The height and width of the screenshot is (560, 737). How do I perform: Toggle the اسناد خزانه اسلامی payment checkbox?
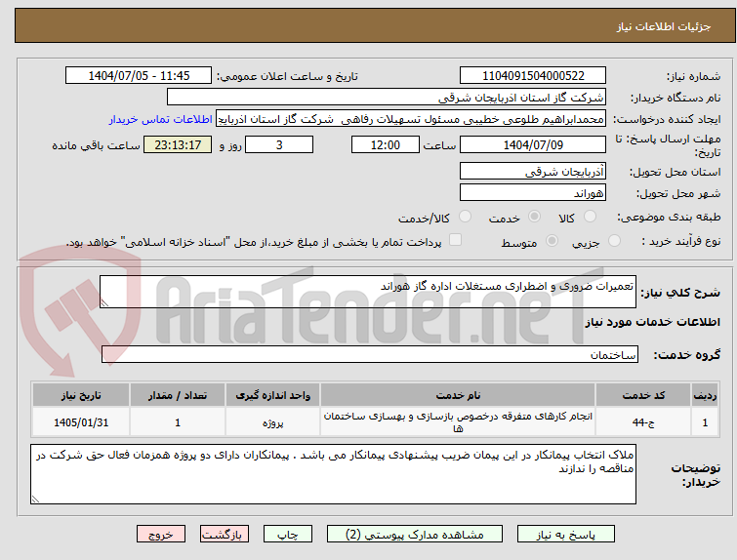coord(455,240)
